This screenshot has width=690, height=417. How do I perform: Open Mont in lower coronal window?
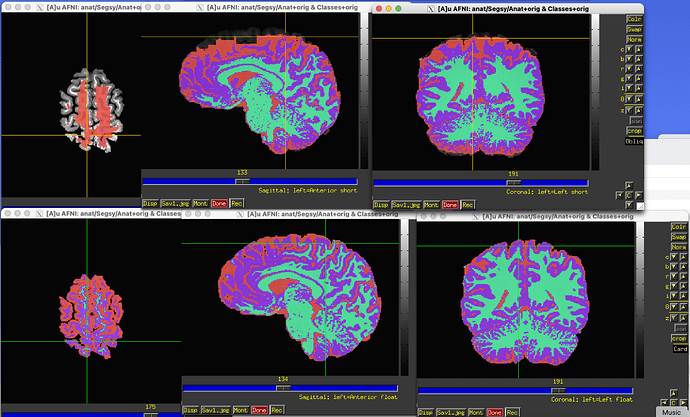476,413
